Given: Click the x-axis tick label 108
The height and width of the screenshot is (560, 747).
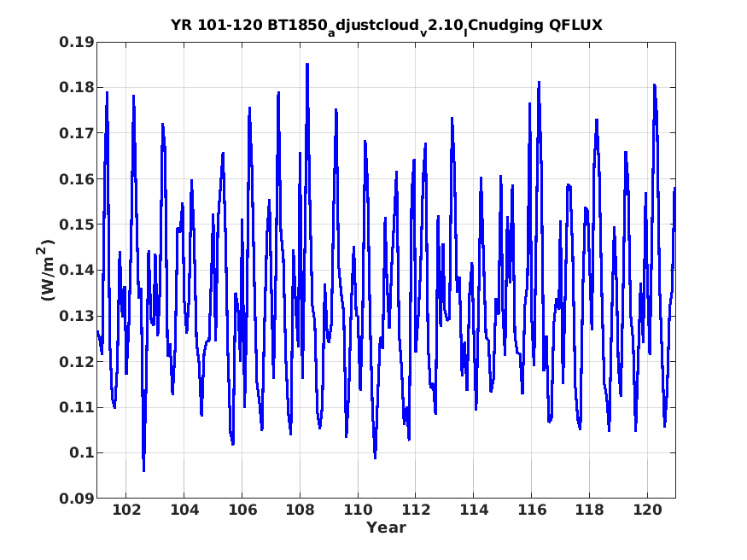Looking at the screenshot, I should [301, 510].
